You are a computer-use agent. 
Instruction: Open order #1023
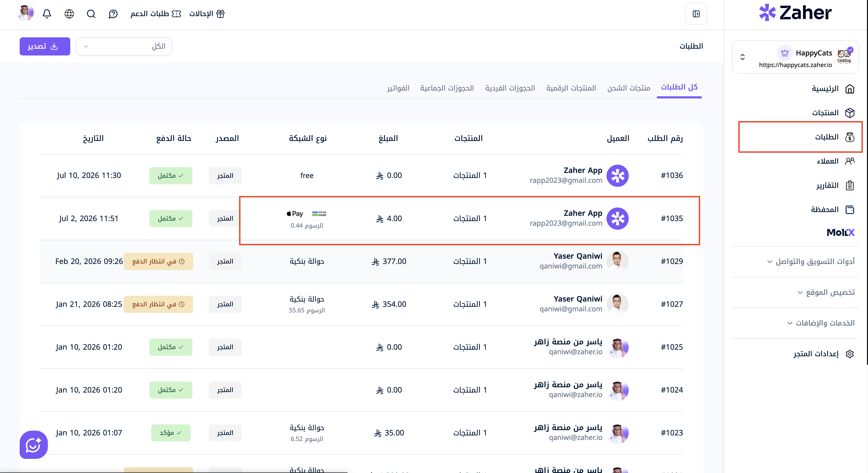(x=672, y=433)
